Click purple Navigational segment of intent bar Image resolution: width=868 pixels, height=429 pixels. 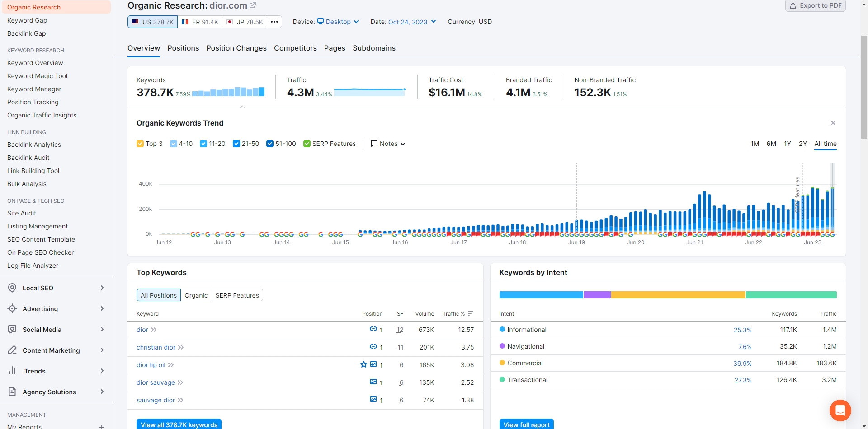[x=597, y=295]
